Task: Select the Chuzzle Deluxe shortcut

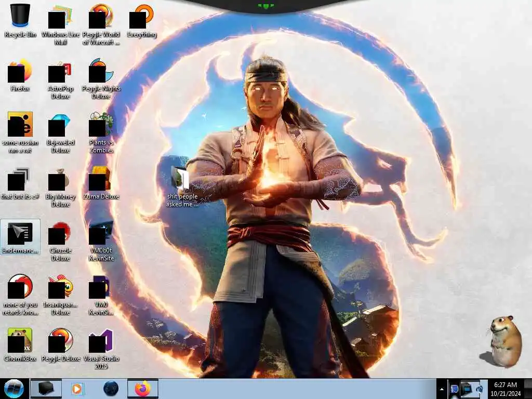Action: pos(60,241)
